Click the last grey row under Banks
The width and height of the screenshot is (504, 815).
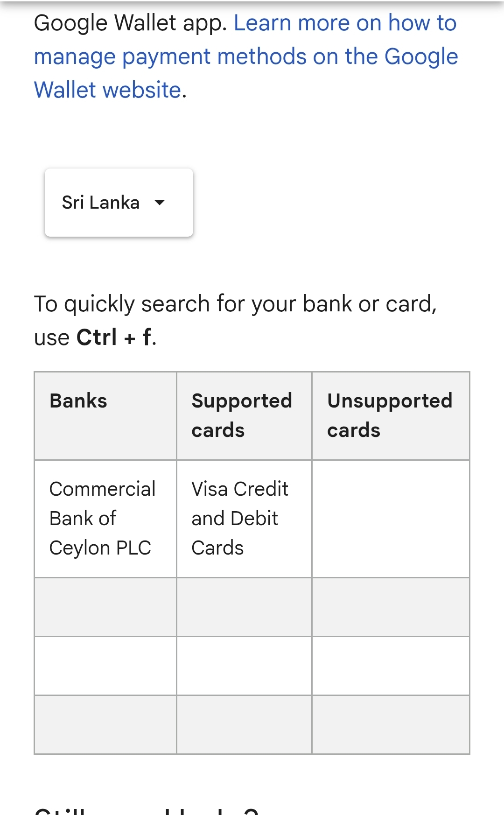(x=105, y=724)
